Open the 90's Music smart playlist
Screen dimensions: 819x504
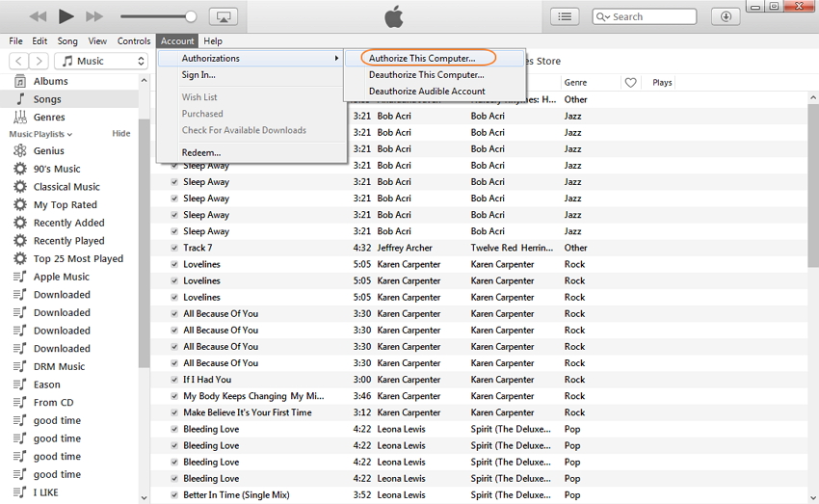tap(57, 169)
